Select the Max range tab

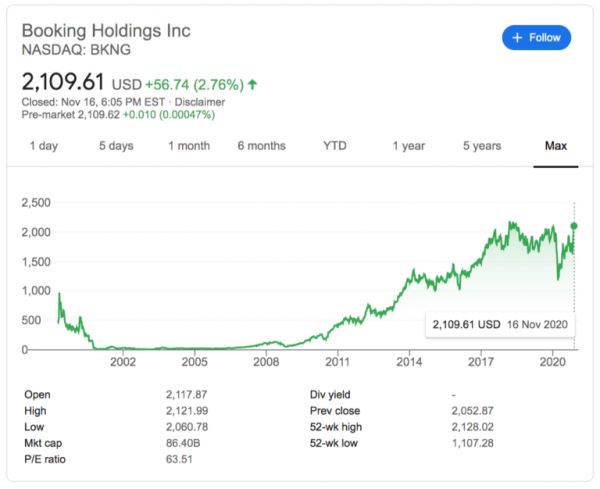pos(556,146)
